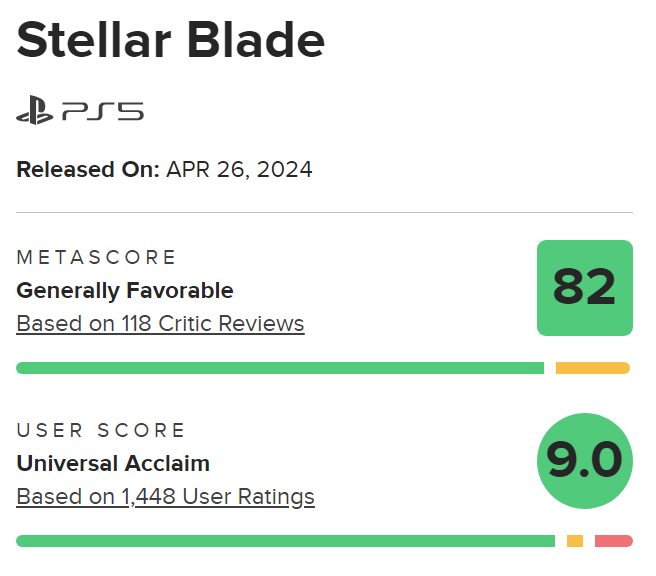Image resolution: width=656 pixels, height=576 pixels.
Task: Click the green positive segment of user score bar
Action: point(285,541)
